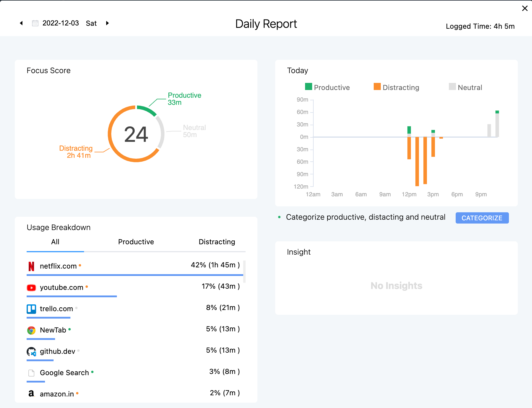This screenshot has height=408, width=532.
Task: Toggle Distracting series in Today legend
Action: (396, 87)
